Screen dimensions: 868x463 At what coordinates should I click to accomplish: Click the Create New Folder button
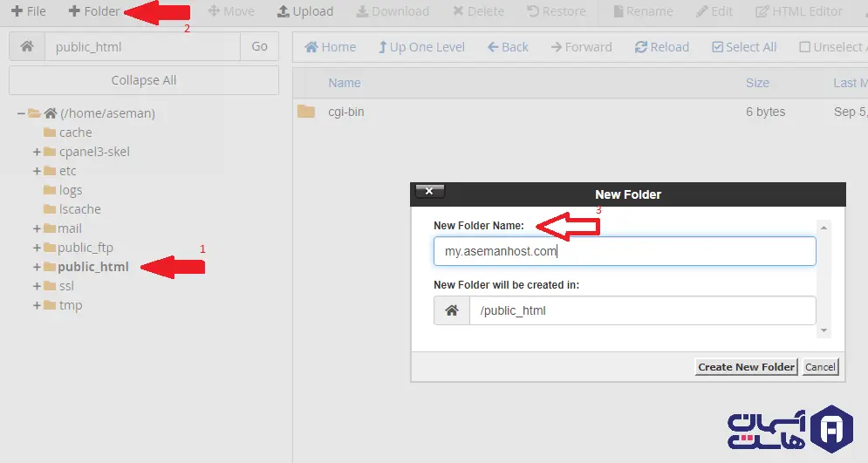pos(746,367)
